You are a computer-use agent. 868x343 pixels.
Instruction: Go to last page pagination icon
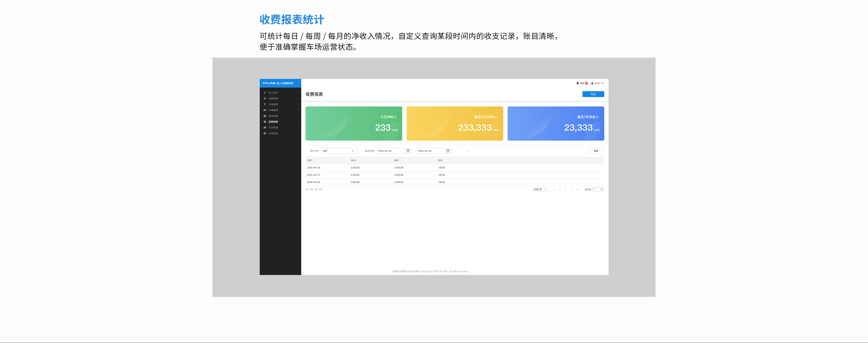[578, 189]
